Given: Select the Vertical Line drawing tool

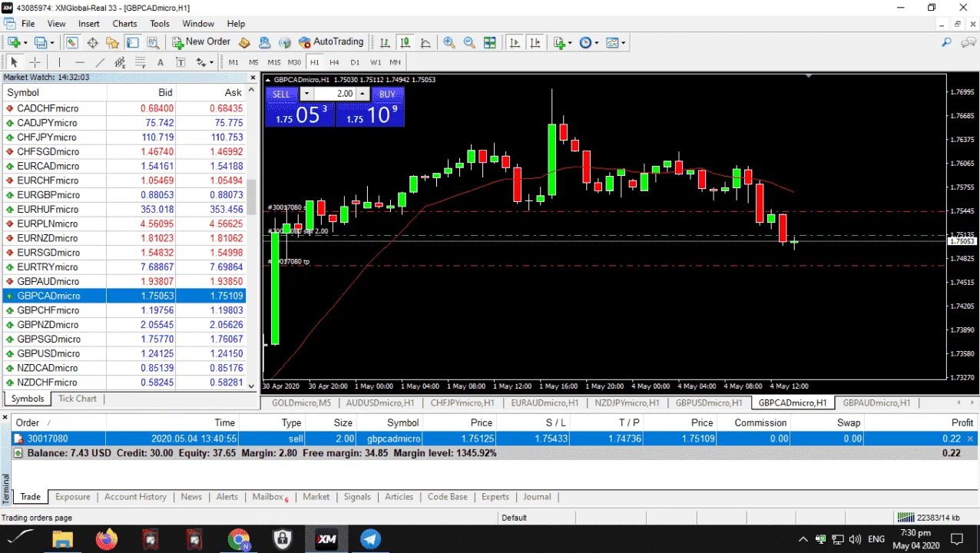Looking at the screenshot, I should click(59, 62).
